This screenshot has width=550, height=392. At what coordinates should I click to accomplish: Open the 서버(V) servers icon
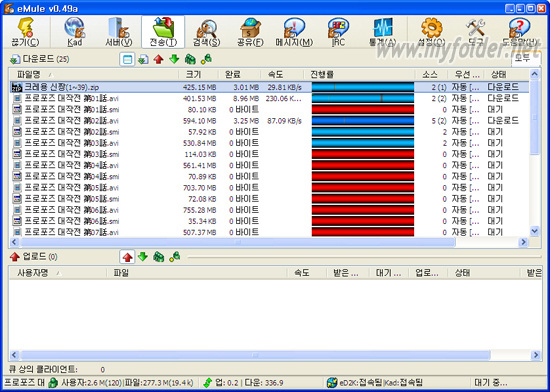coord(119,32)
